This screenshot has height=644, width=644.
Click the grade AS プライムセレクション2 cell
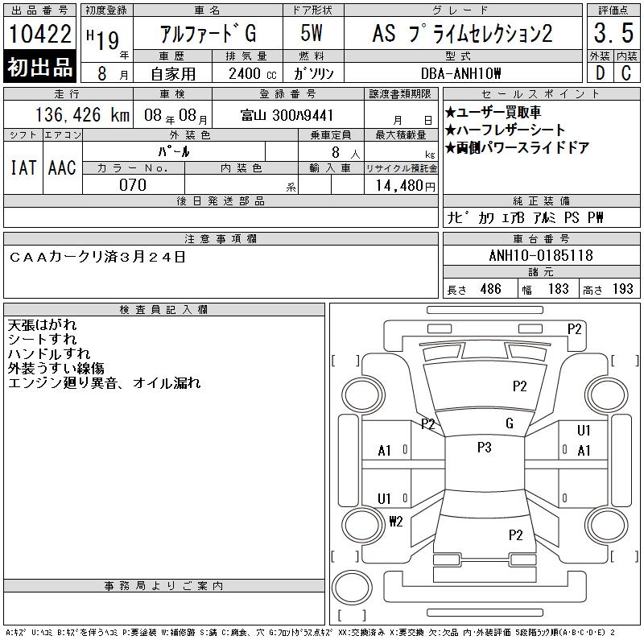(x=462, y=34)
